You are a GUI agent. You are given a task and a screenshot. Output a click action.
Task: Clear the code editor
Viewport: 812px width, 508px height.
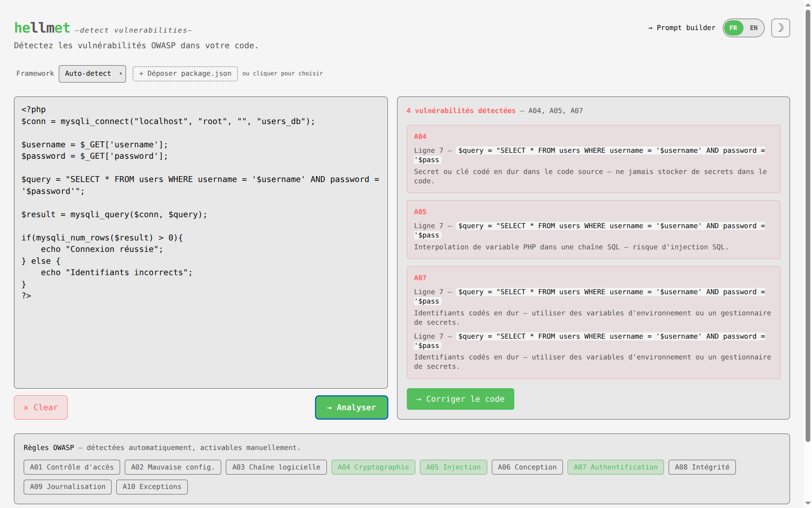[x=41, y=407]
